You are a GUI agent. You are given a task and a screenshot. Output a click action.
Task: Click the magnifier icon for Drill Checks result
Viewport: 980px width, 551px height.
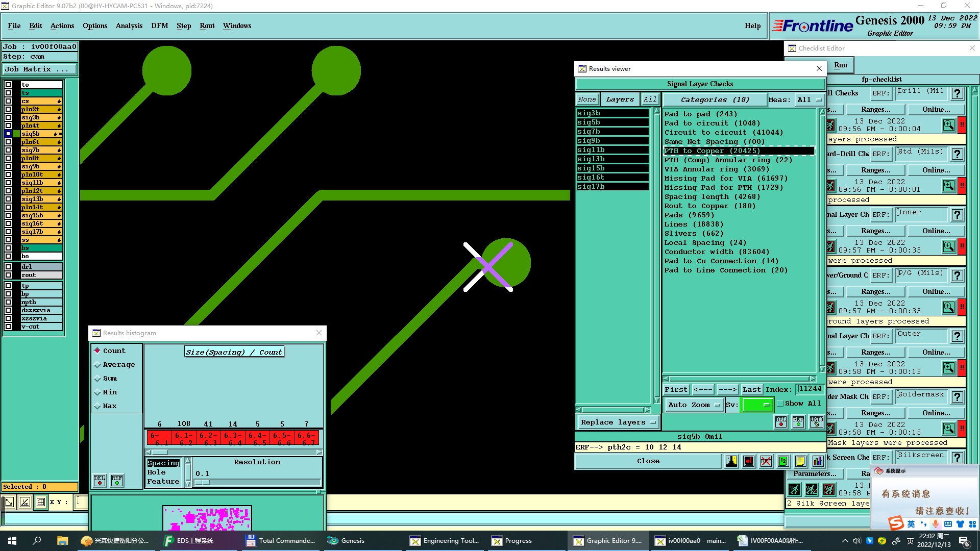point(948,125)
